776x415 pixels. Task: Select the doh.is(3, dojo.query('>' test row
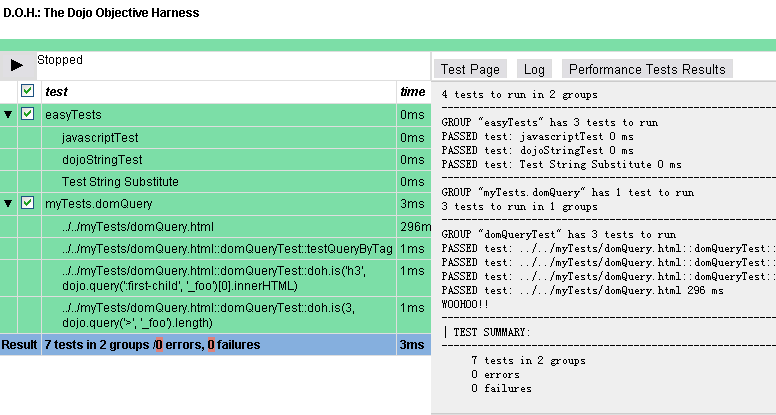pos(215,315)
